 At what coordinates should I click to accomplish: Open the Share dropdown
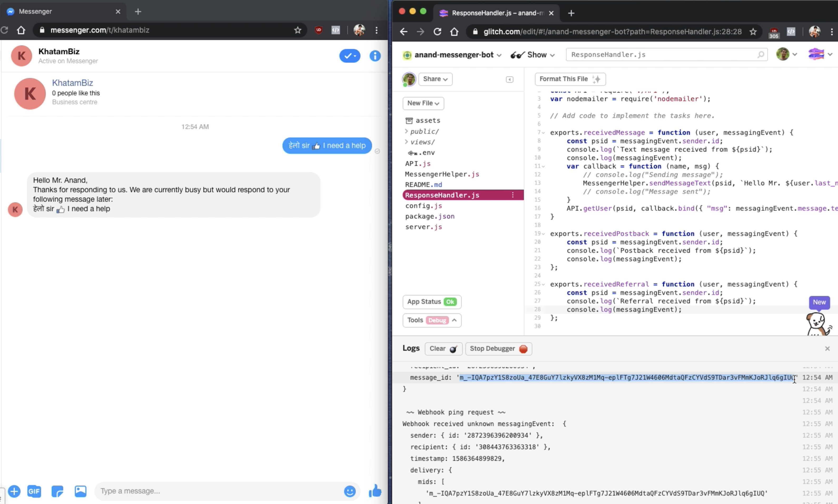tap(435, 79)
